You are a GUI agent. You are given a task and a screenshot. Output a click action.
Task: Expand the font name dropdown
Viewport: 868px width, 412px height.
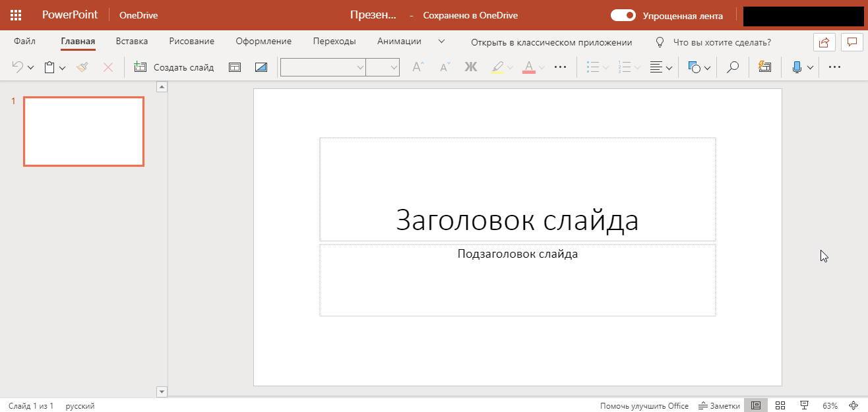click(360, 67)
